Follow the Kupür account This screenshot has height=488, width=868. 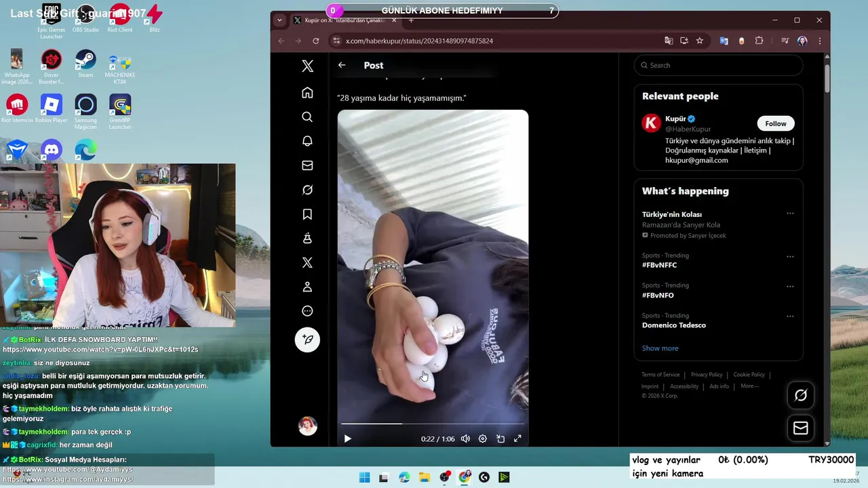point(776,123)
